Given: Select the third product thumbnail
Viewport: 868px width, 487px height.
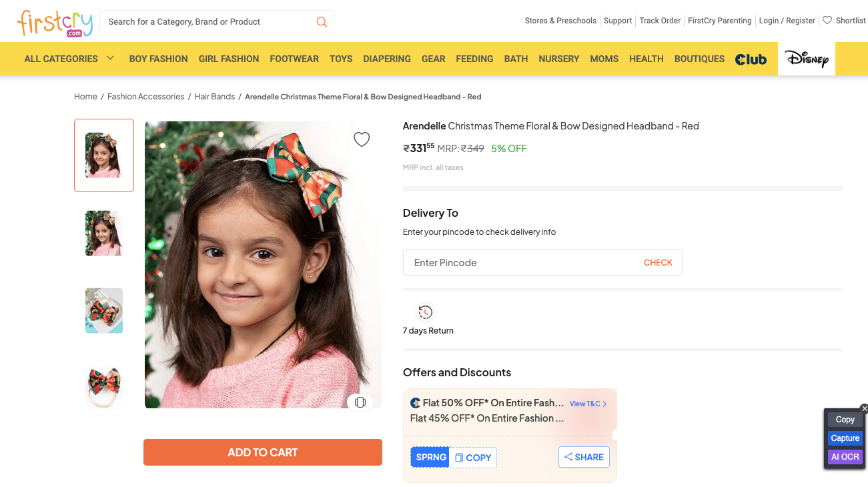Looking at the screenshot, I should click(x=104, y=311).
